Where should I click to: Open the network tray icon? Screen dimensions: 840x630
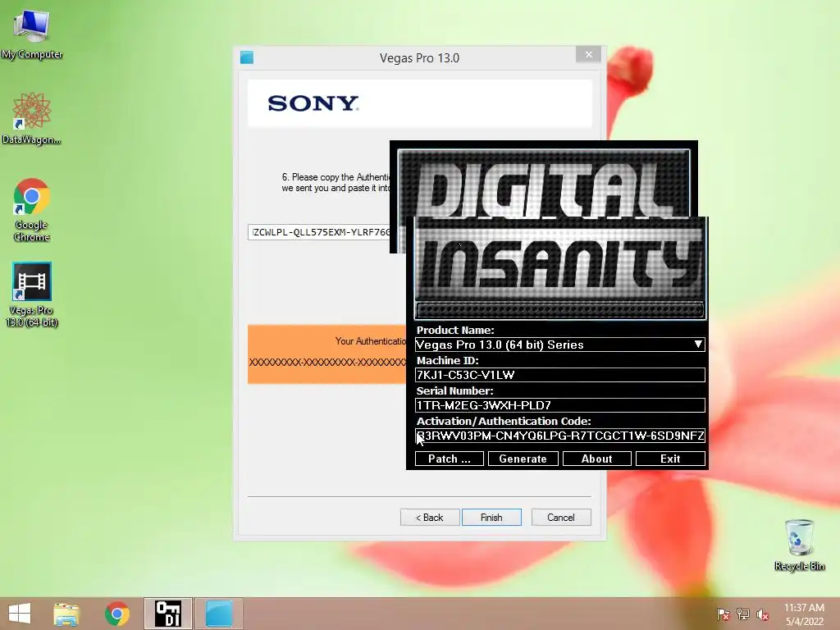click(x=743, y=614)
